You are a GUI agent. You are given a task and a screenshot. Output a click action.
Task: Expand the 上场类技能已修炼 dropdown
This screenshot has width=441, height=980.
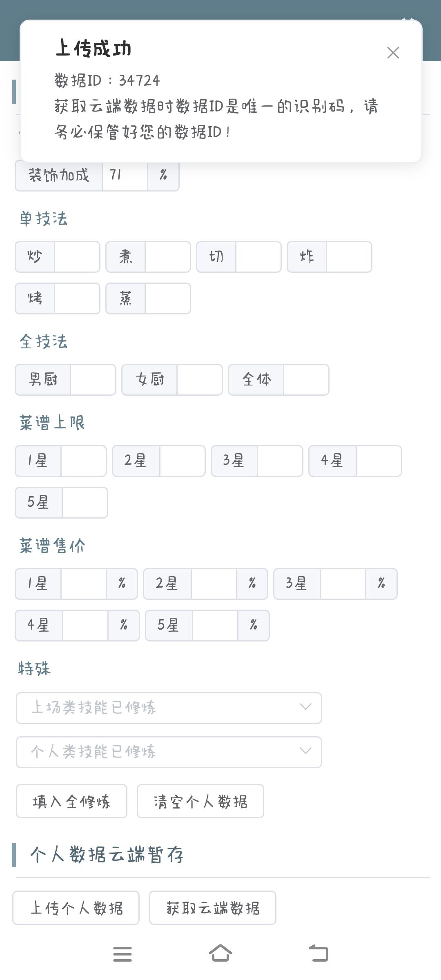tap(169, 708)
